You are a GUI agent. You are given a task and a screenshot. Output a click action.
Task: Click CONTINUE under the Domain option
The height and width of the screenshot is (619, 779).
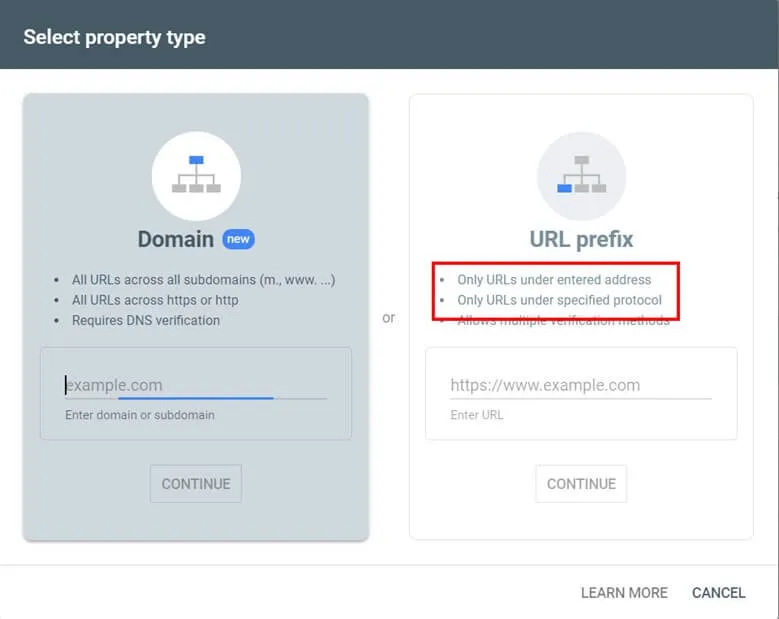coord(196,484)
